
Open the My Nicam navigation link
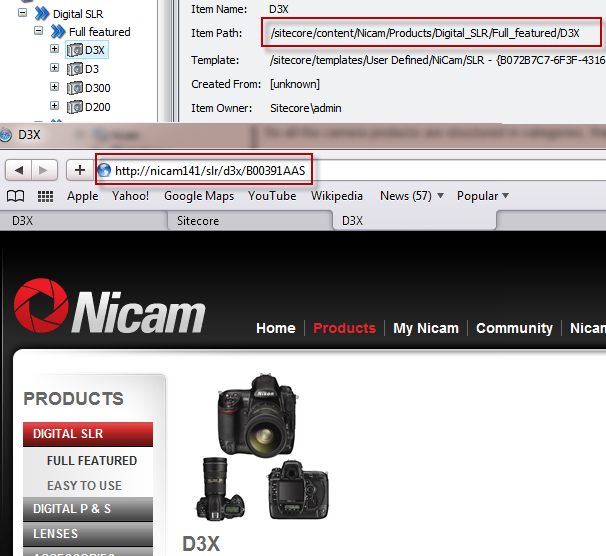coord(426,328)
